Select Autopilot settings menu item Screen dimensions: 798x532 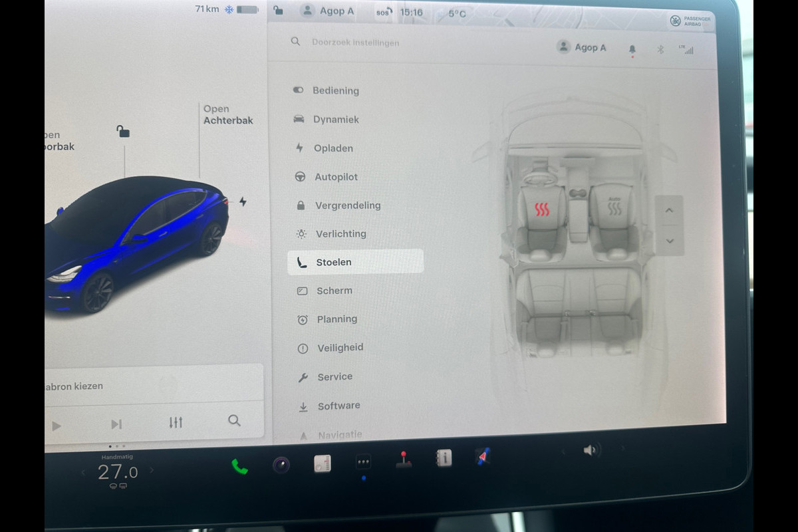[x=336, y=177]
